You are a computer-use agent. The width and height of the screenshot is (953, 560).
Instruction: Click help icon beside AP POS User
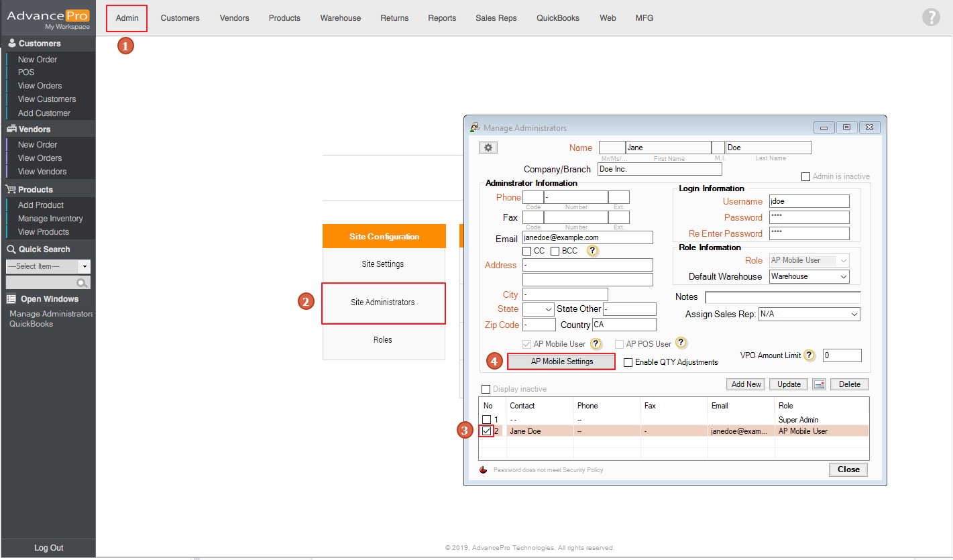(x=681, y=343)
